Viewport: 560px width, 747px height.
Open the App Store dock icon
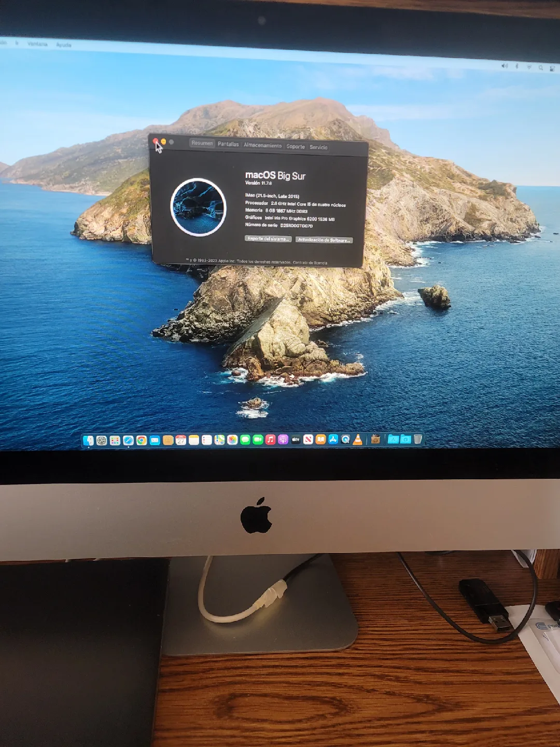[x=333, y=440]
